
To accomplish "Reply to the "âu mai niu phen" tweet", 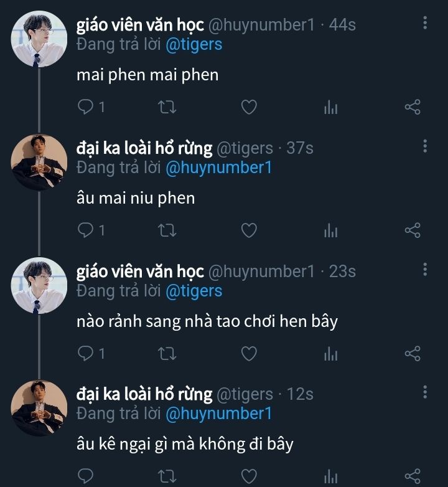I will tap(85, 230).
